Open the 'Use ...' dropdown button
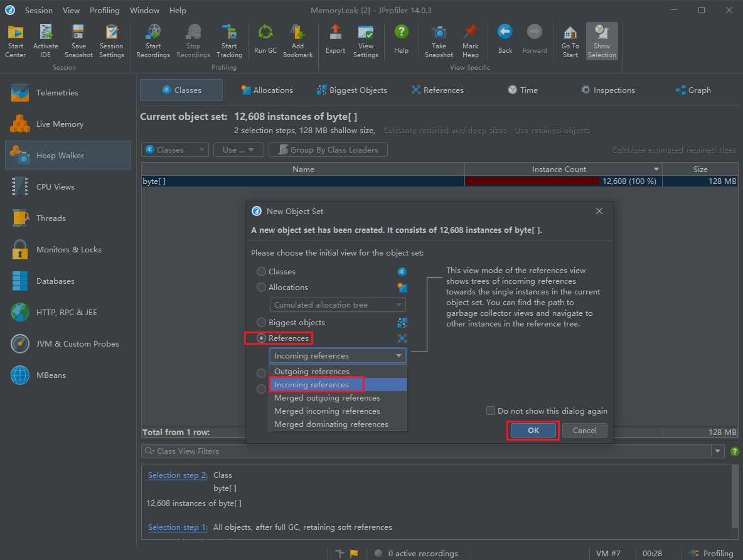743x560 pixels. tap(238, 150)
